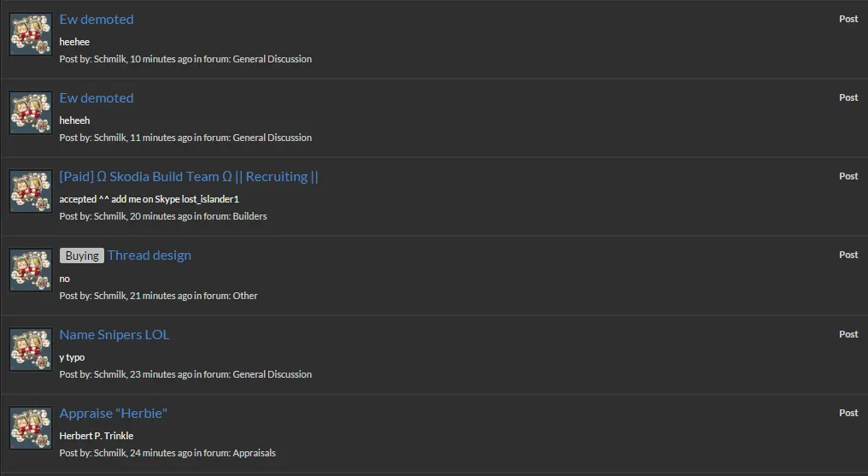Click the "y typo" post snippet
Image resolution: width=868 pixels, height=476 pixels.
click(72, 357)
